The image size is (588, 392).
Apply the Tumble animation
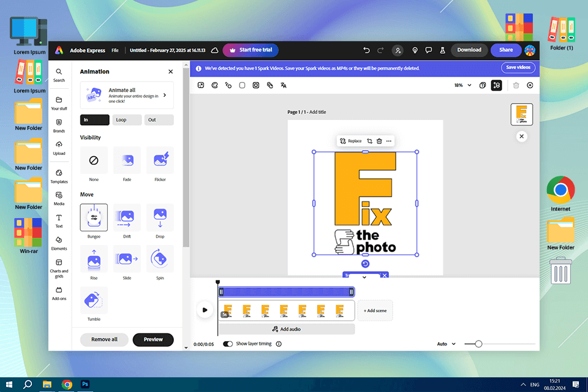click(x=94, y=300)
